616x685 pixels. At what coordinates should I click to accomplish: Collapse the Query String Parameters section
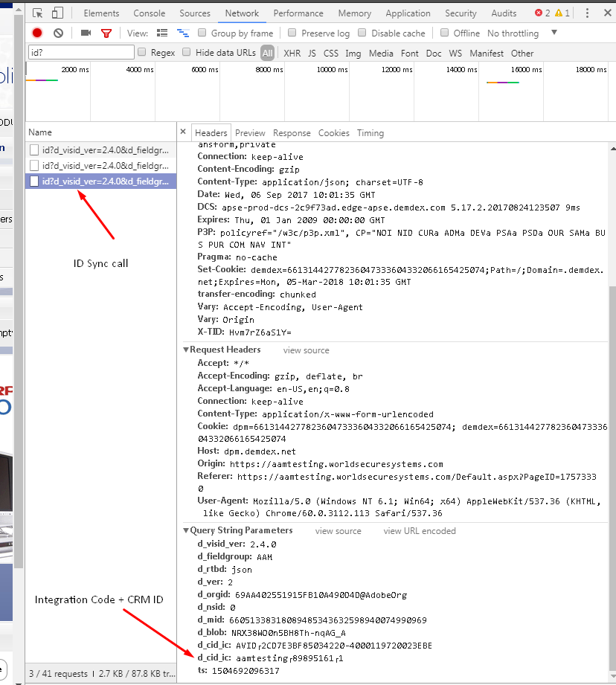pos(186,530)
